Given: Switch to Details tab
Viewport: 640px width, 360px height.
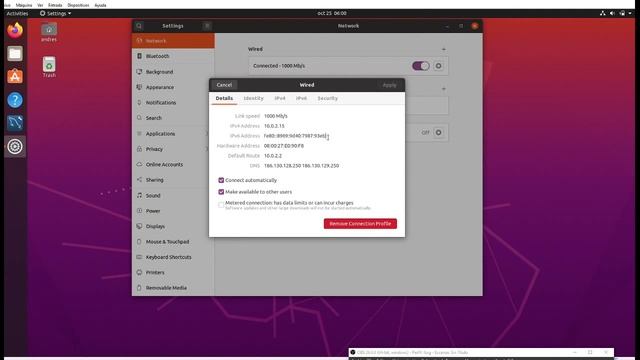Looking at the screenshot, I should (x=224, y=98).
